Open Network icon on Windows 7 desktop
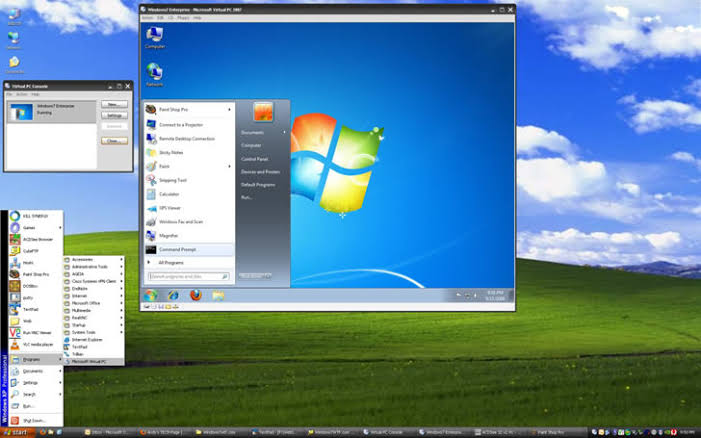Screen dimensions: 701x438 [x=154, y=75]
